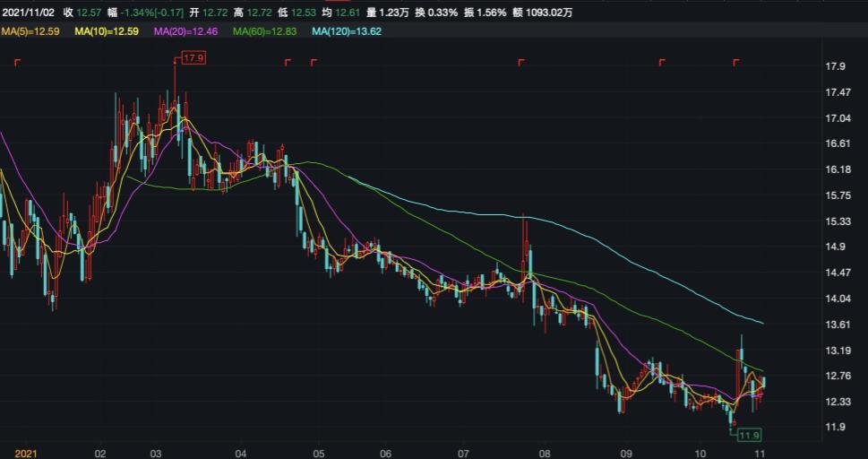The width and height of the screenshot is (868, 459).
Task: Click the leftmost red event flag marker
Action: [x=17, y=63]
